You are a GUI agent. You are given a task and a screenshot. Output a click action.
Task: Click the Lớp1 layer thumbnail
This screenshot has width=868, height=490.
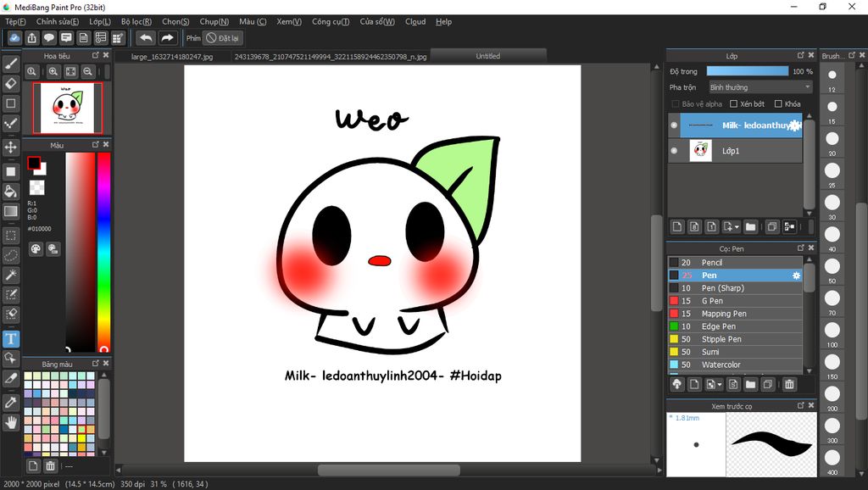pos(700,151)
